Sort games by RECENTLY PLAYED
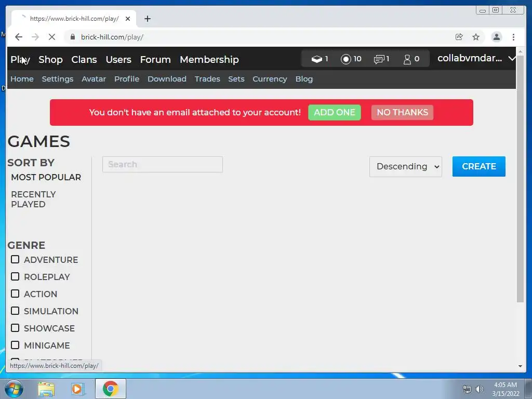The width and height of the screenshot is (532, 399). coord(33,199)
